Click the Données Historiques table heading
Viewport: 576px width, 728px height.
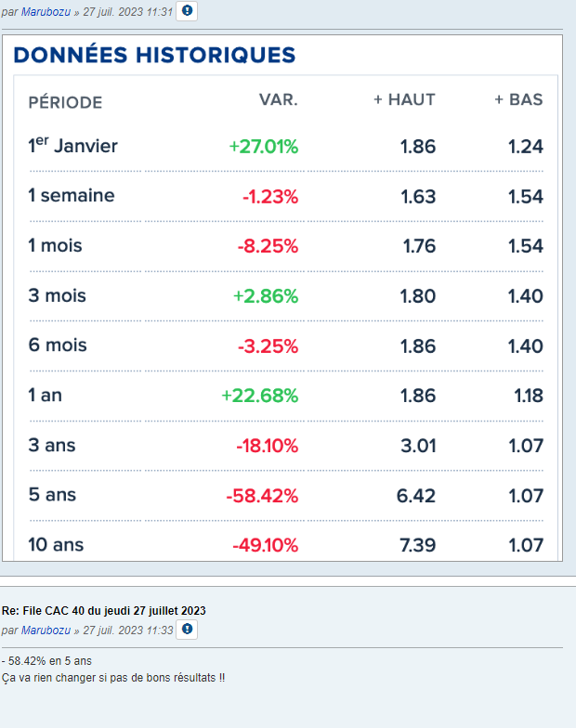pos(154,55)
